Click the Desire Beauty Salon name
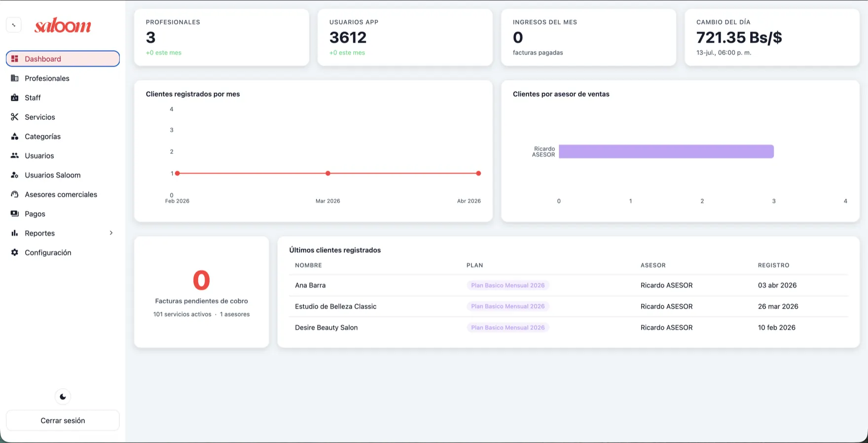The width and height of the screenshot is (868, 443). click(326, 328)
